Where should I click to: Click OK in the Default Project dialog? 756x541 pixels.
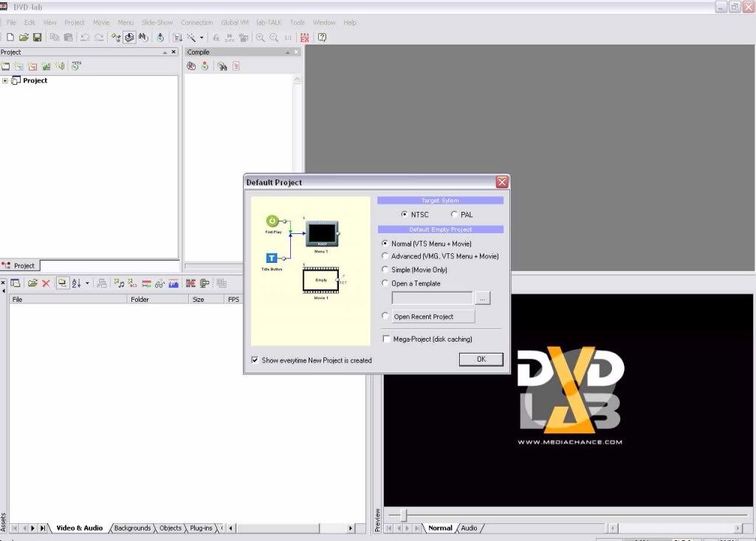tap(481, 359)
